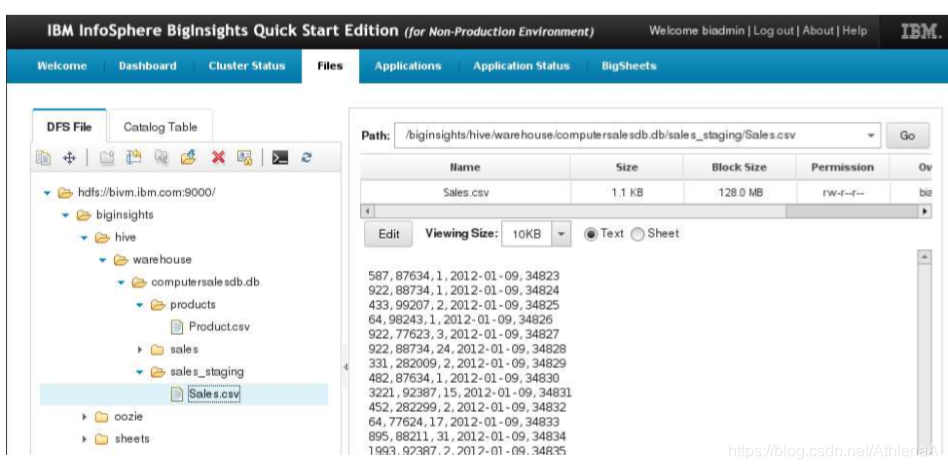The height and width of the screenshot is (469, 948).
Task: Click the text viewer scroll-up arrow
Action: click(x=924, y=257)
